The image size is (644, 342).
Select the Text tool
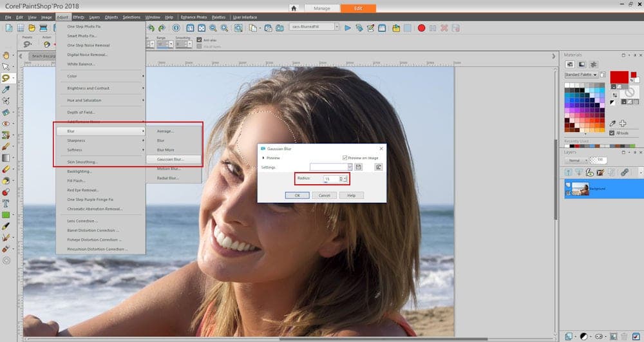[x=6, y=202]
